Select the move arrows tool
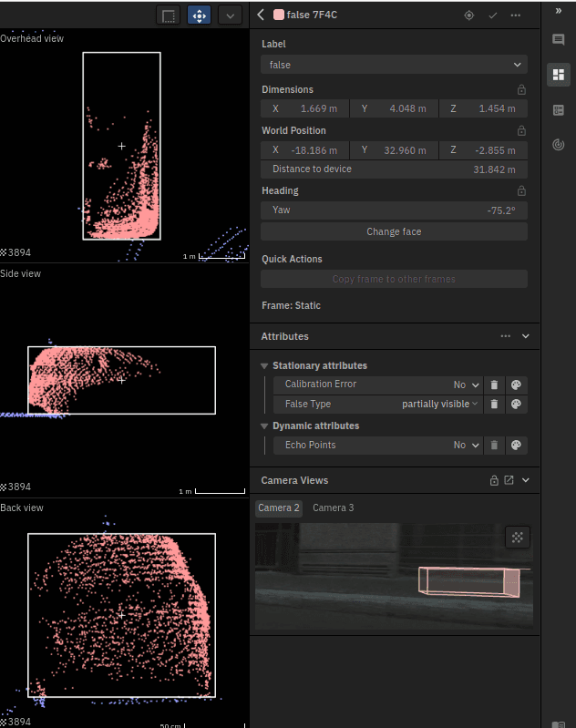Viewport: 576px width, 728px height. pos(200,15)
